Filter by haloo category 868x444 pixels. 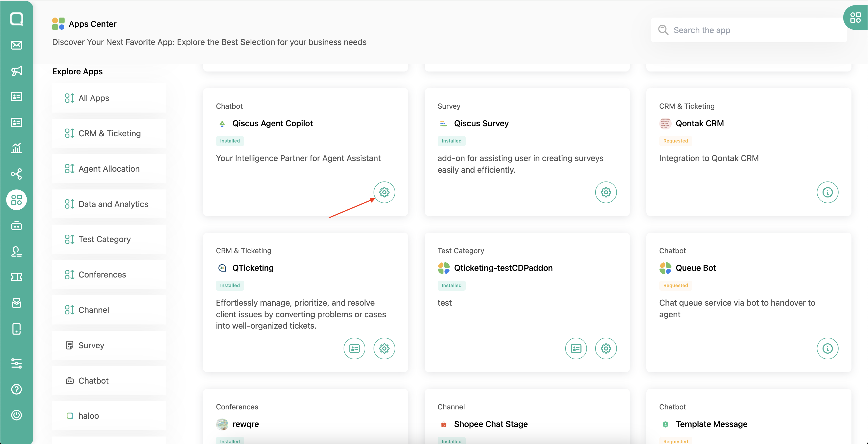click(109, 416)
